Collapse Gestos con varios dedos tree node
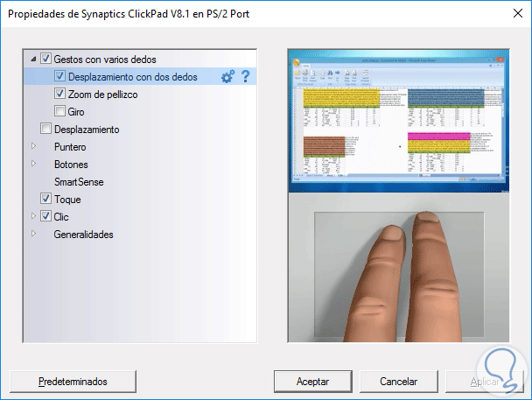Image resolution: width=532 pixels, height=400 pixels. tap(33, 59)
